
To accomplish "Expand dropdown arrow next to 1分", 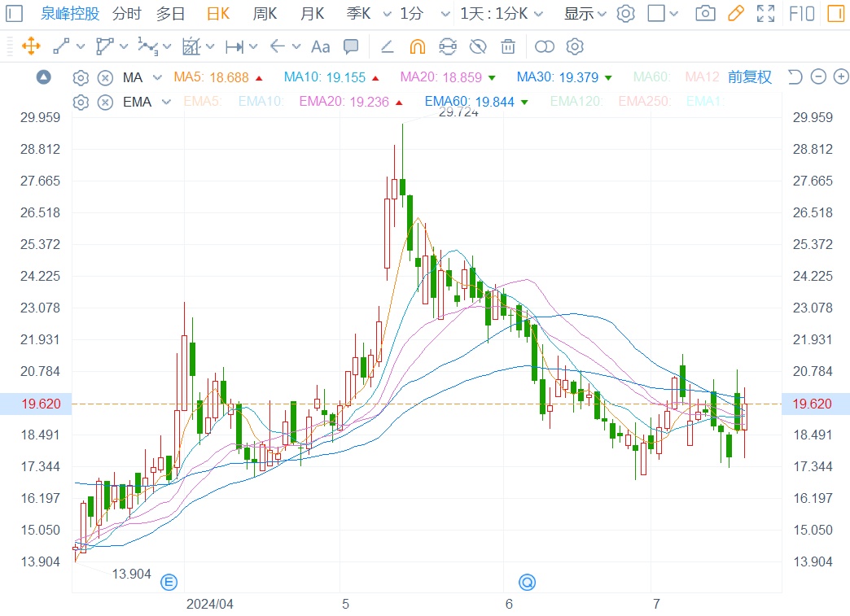I will pyautogui.click(x=445, y=14).
